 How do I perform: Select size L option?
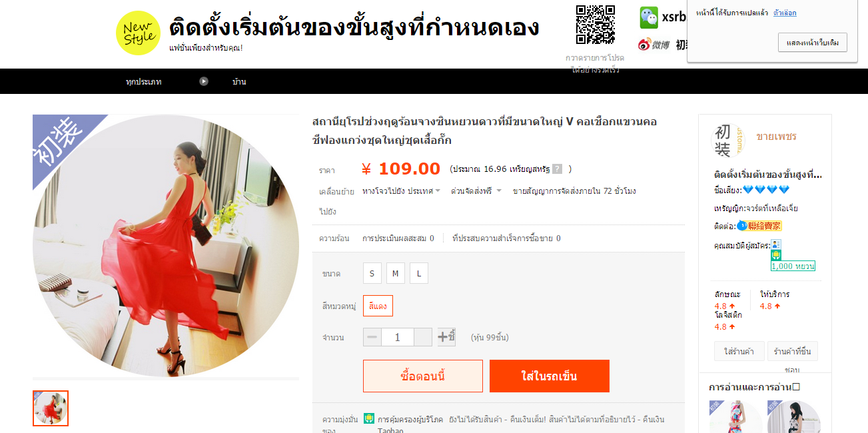point(419,273)
